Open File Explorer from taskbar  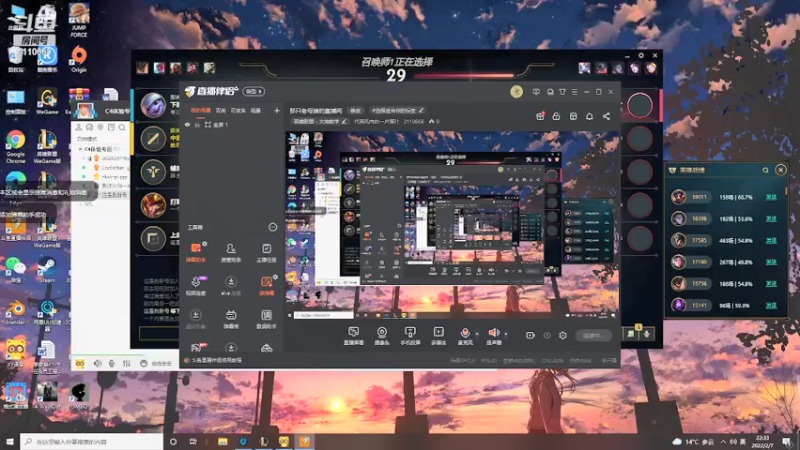[222, 441]
